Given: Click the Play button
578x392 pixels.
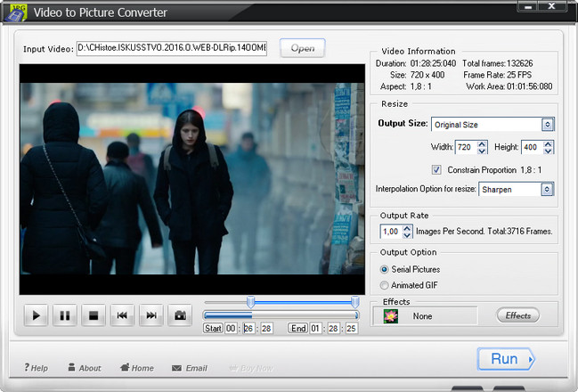Looking at the screenshot, I should [37, 314].
